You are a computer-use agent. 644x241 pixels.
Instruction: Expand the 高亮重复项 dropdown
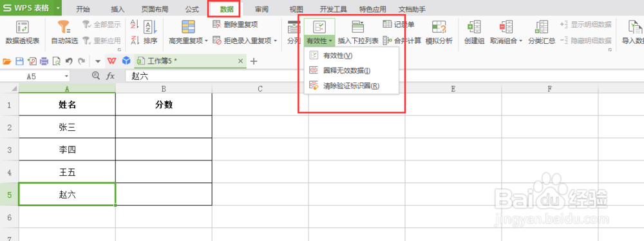point(206,41)
